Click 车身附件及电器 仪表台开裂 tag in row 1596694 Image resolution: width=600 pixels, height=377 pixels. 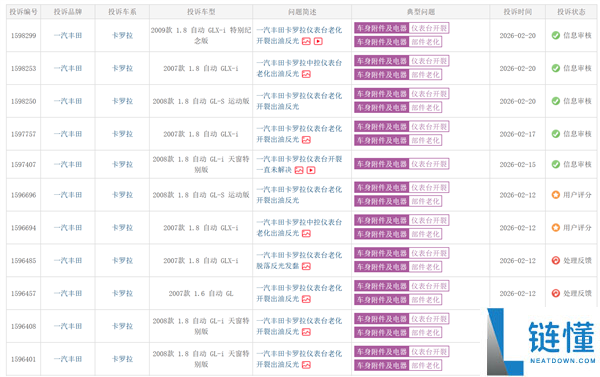401,220
